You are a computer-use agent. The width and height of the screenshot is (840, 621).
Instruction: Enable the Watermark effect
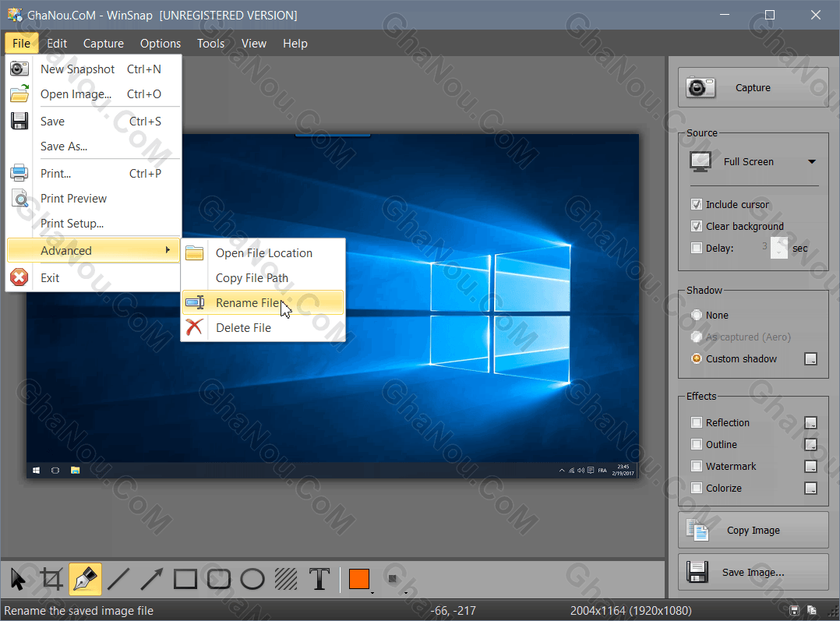[x=697, y=467]
